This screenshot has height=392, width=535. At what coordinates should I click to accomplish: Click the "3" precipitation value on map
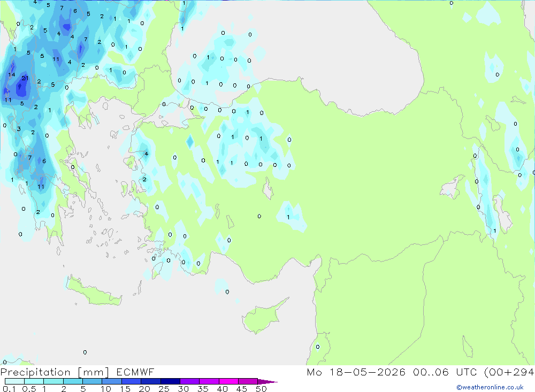tap(19, 129)
